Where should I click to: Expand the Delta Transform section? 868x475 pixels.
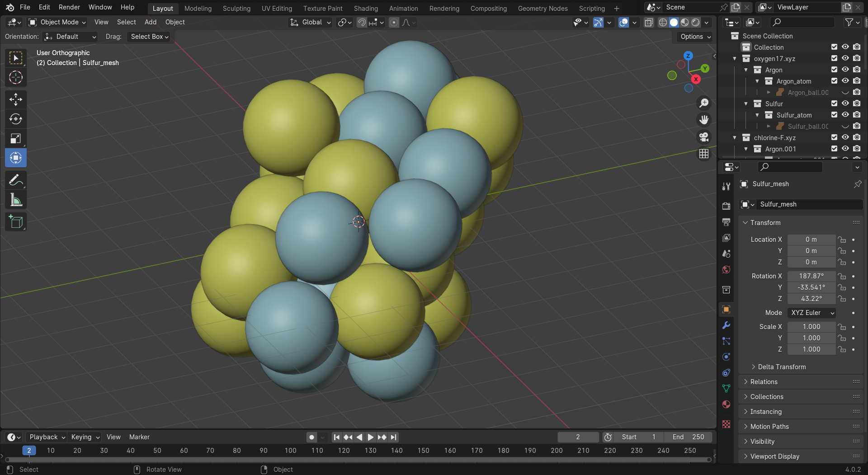pos(781,367)
